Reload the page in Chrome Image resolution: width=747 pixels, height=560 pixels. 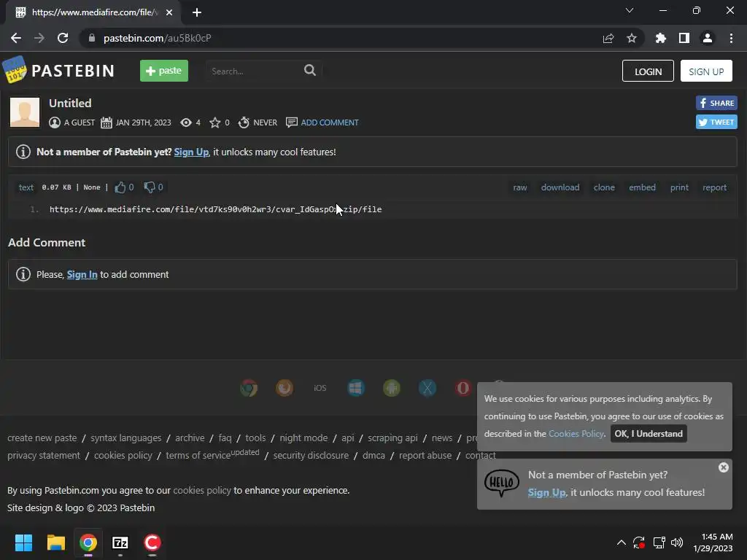pos(63,38)
